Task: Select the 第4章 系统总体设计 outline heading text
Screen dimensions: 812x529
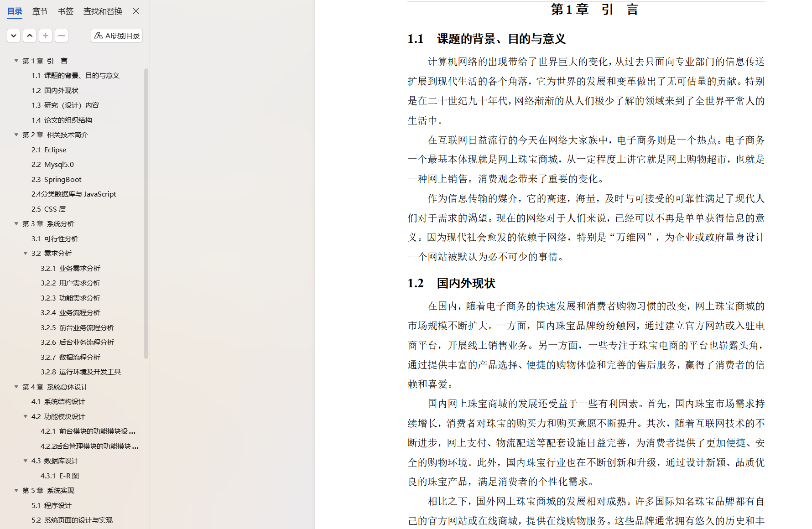Action: (55, 387)
